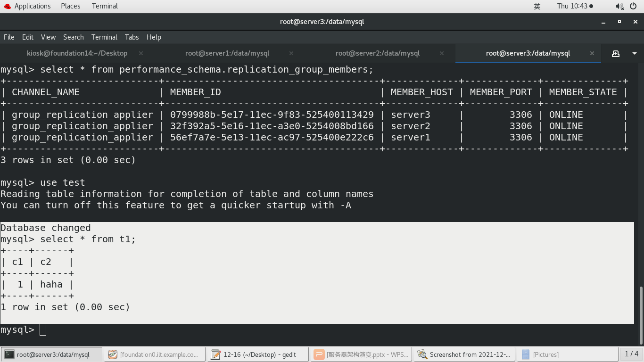The width and height of the screenshot is (644, 362).
Task: Open the WPS presentation 服务器架构演变.pptx from taskbar
Action: pos(361,354)
